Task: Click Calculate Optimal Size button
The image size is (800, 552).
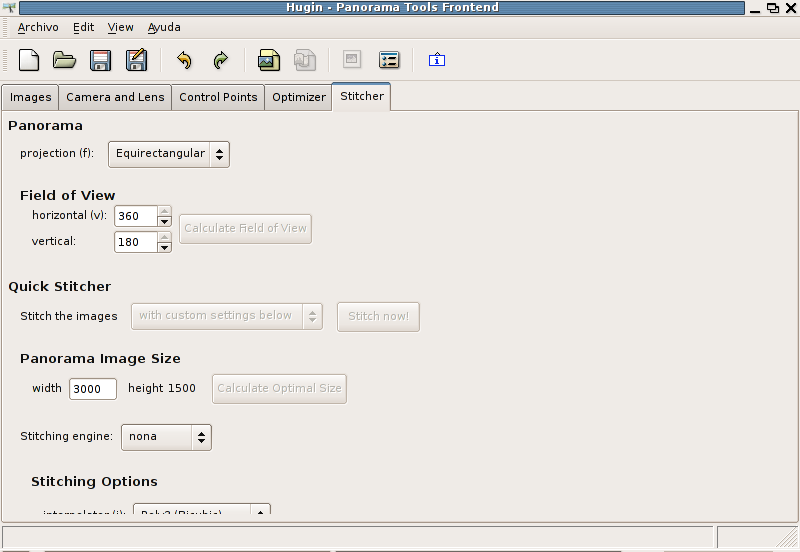Action: [x=280, y=389]
